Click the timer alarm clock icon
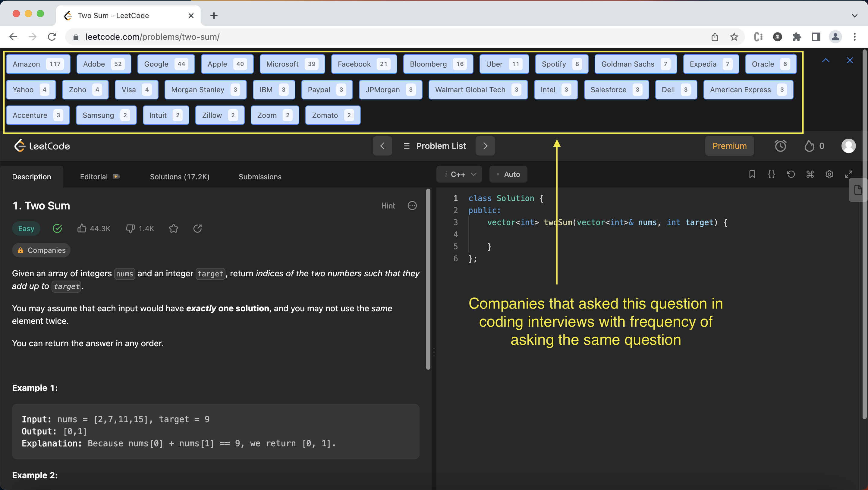 point(780,146)
